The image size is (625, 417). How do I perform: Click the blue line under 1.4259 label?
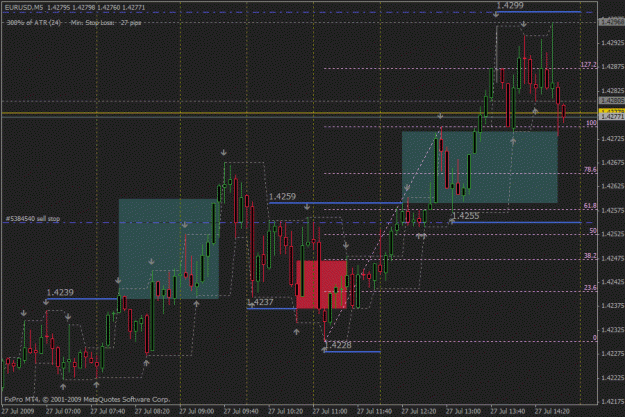coord(336,203)
